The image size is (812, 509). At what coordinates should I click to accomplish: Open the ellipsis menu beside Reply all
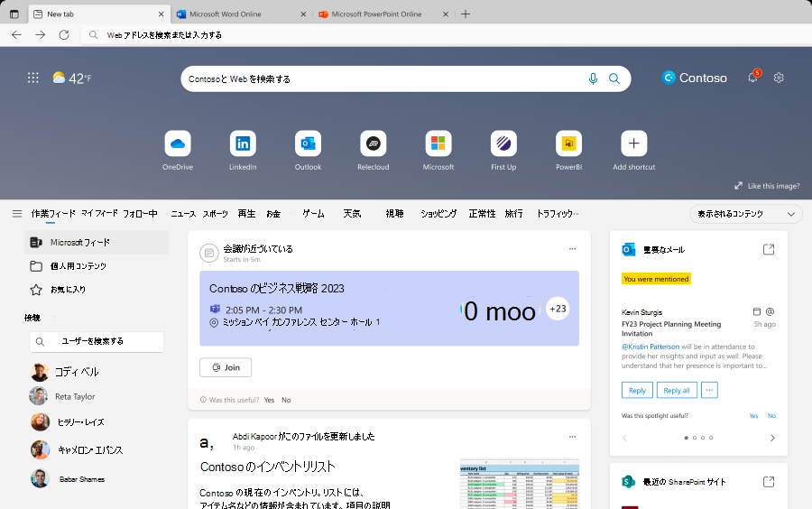(709, 390)
